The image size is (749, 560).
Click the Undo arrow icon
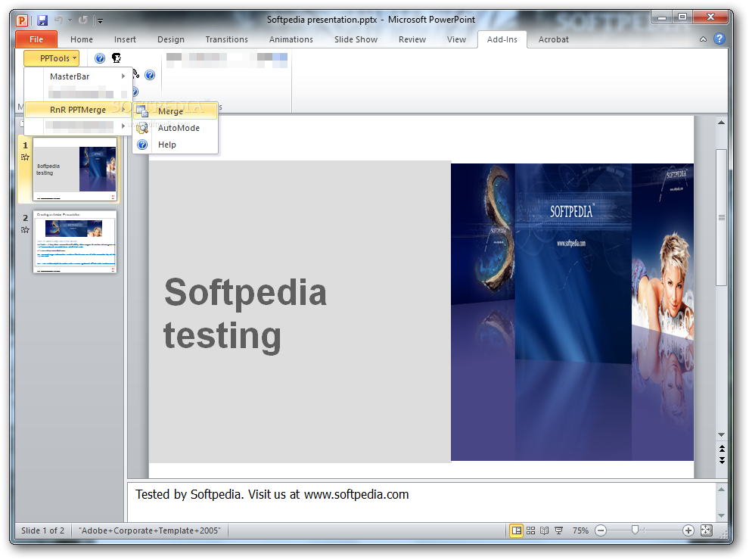(59, 20)
